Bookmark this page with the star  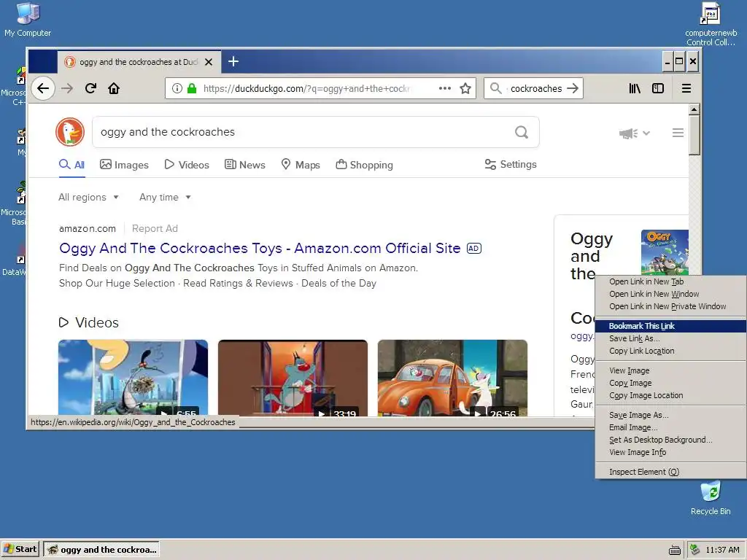point(465,88)
